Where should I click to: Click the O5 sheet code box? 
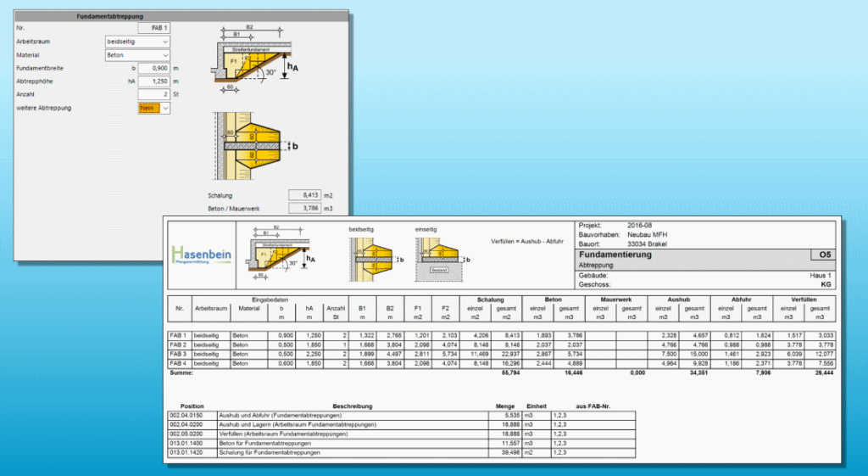coord(820,255)
